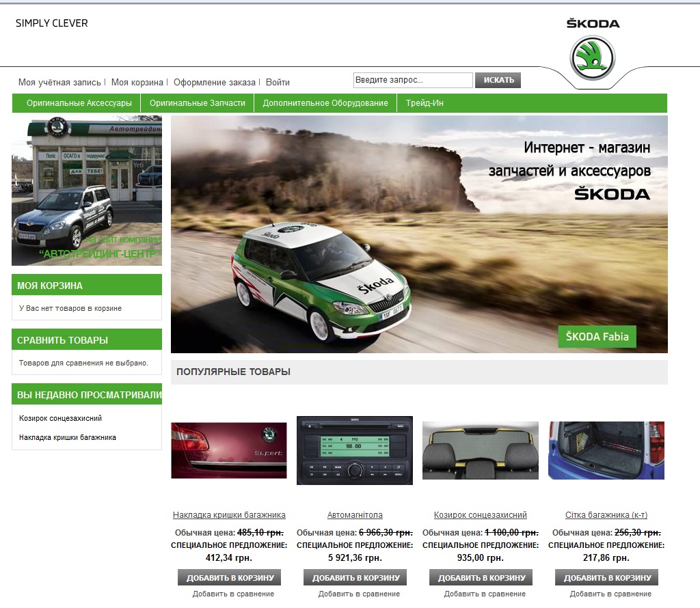Screen dimensions: 700x608
Task: Click the SIMPLY CLEVER slogan text
Action: [52, 23]
